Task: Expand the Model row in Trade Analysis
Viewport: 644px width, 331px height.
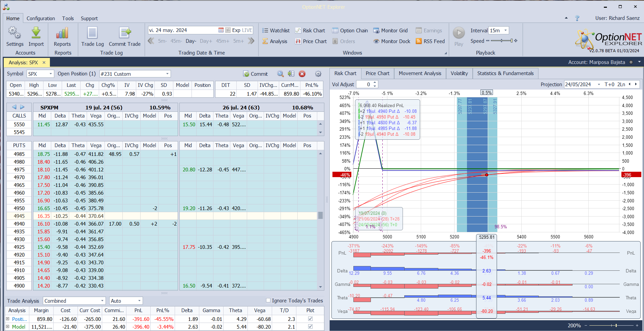Action: pos(8,327)
